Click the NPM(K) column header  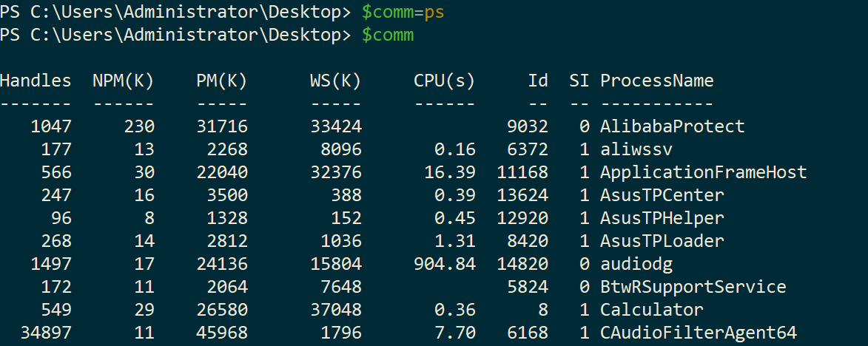(x=124, y=81)
